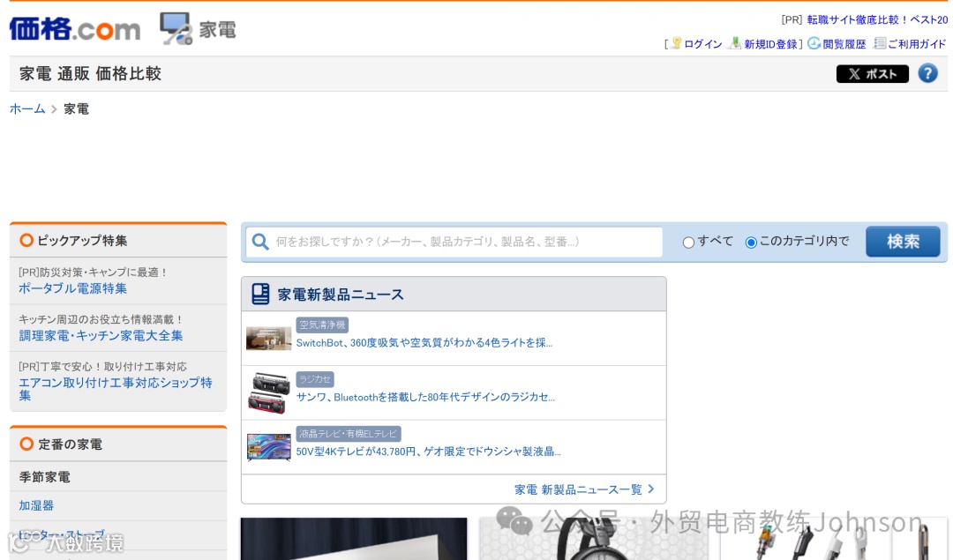Click chevron arrow after 新製品ニュース一覧
Screen dimensions: 953x560
coord(651,489)
